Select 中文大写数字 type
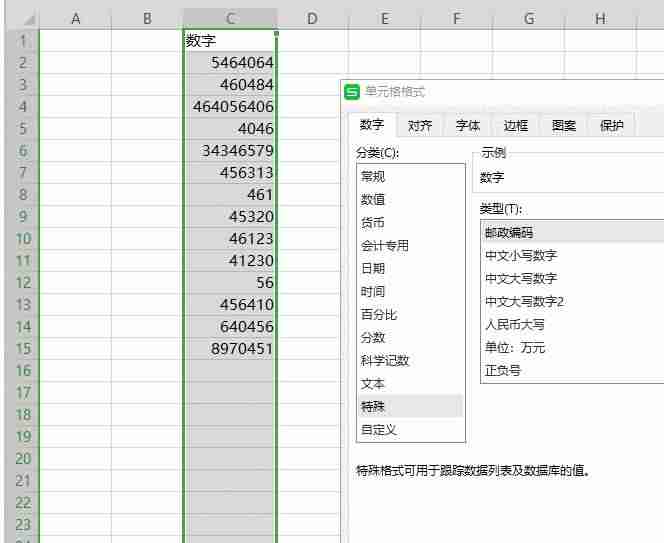Image resolution: width=664 pixels, height=543 pixels. coord(573,278)
